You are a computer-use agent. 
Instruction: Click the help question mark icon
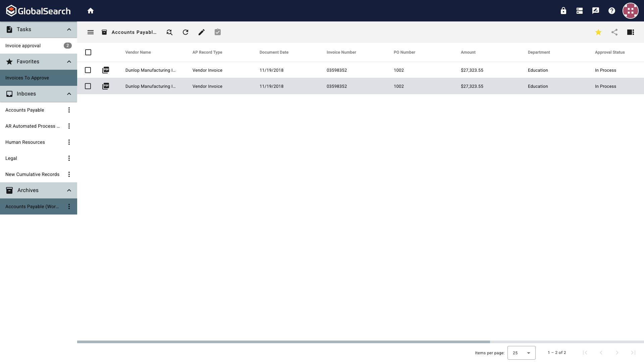point(611,10)
